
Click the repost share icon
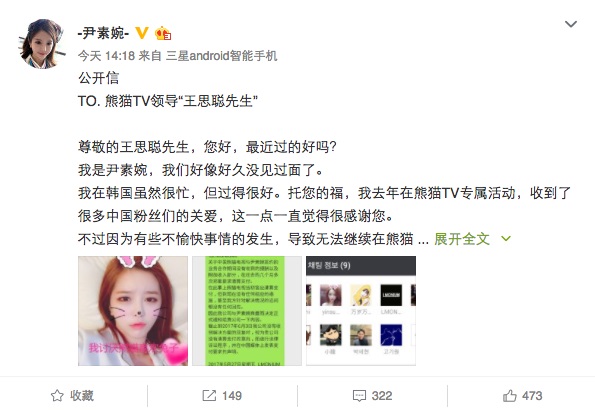click(x=209, y=396)
